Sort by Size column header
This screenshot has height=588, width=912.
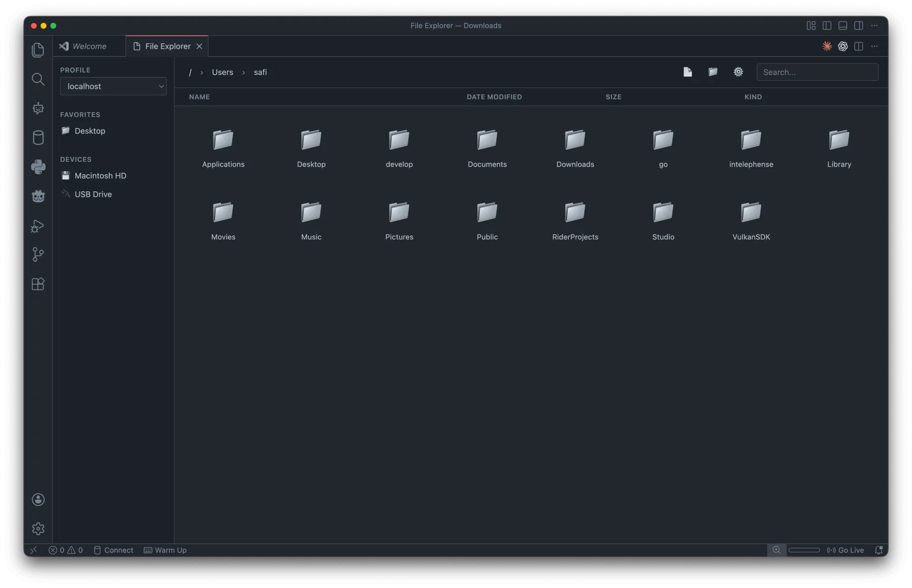(x=613, y=97)
